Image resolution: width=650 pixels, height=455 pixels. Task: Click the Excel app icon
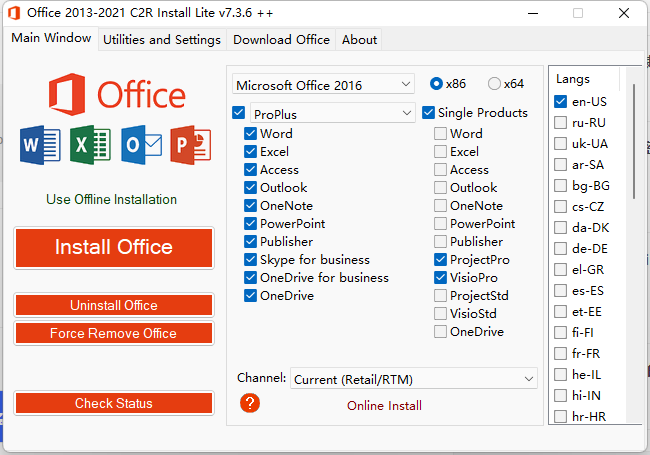pos(91,146)
